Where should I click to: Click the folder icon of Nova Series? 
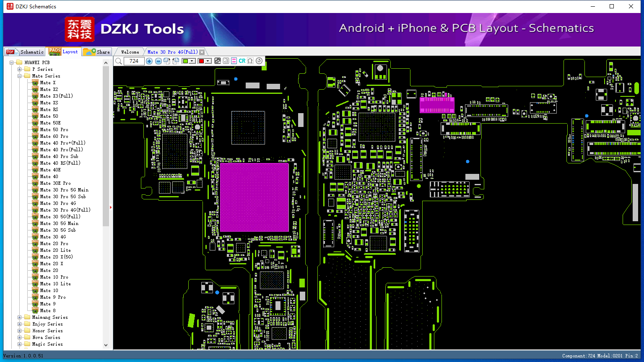pos(27,338)
